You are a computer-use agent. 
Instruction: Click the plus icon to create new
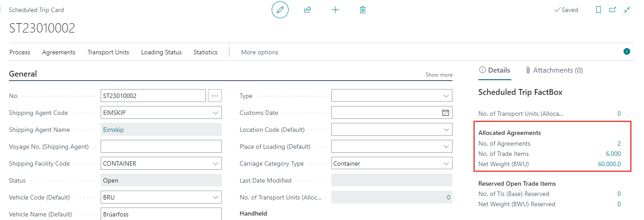tap(335, 10)
